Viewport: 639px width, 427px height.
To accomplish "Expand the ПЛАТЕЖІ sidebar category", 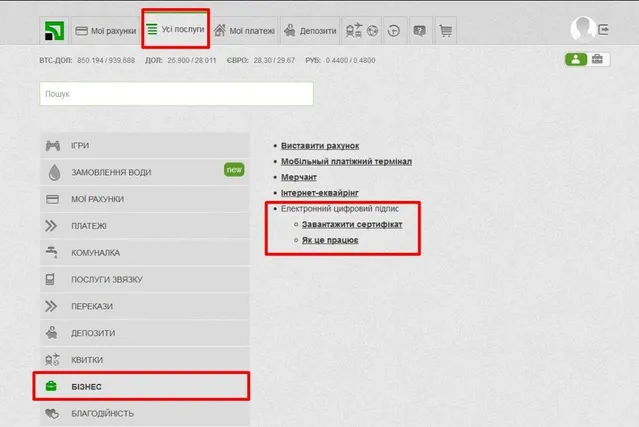I will tap(144, 226).
